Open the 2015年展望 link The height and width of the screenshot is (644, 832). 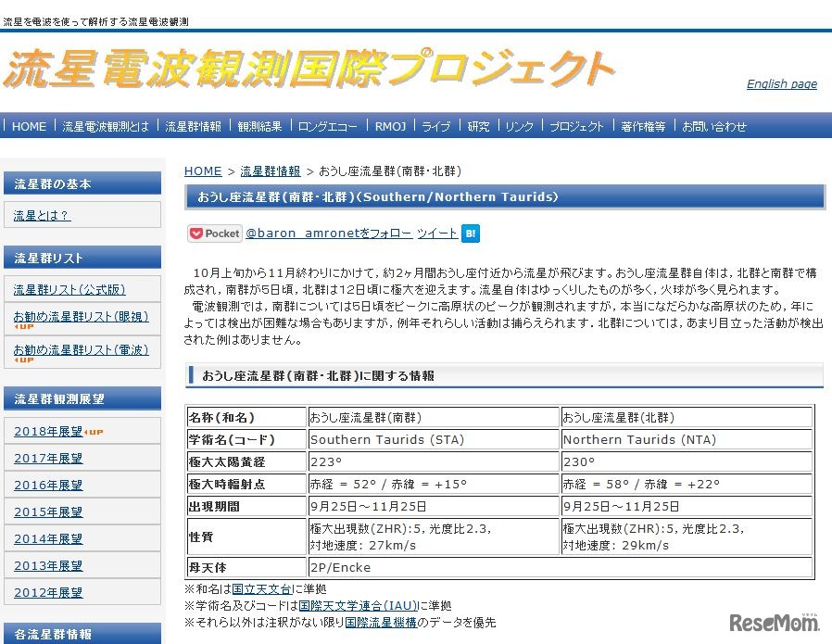[48, 512]
